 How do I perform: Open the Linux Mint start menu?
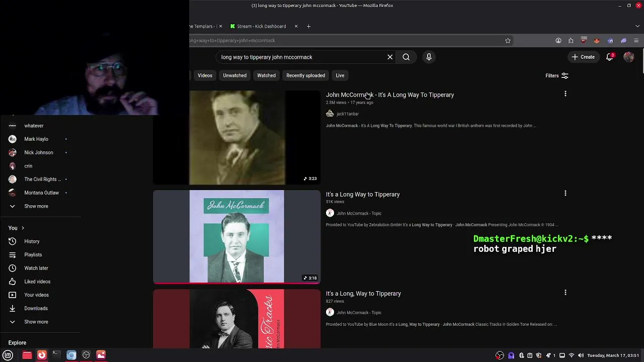tap(8, 355)
